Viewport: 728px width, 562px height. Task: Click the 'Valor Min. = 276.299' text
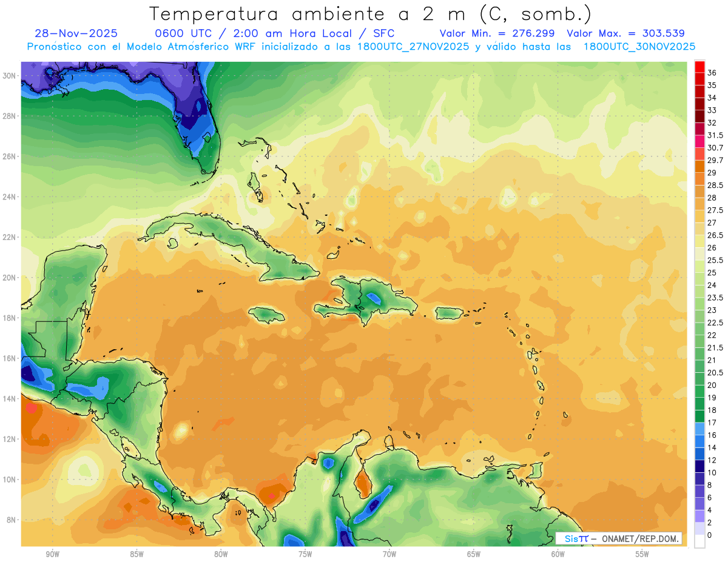click(x=498, y=33)
